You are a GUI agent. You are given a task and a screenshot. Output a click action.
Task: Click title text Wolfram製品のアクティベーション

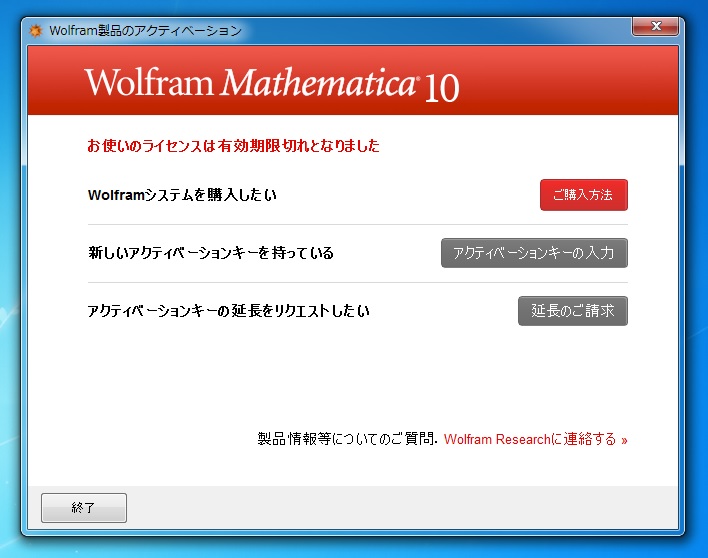coord(145,31)
